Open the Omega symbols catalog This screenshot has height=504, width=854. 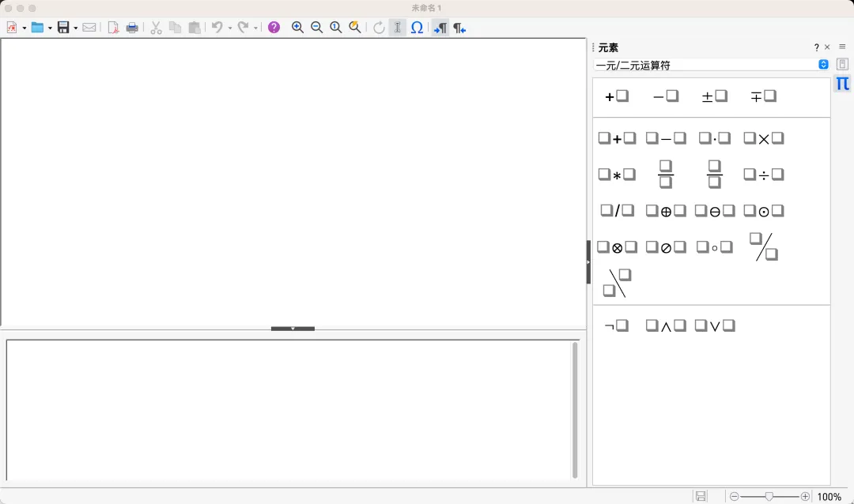[x=417, y=27]
